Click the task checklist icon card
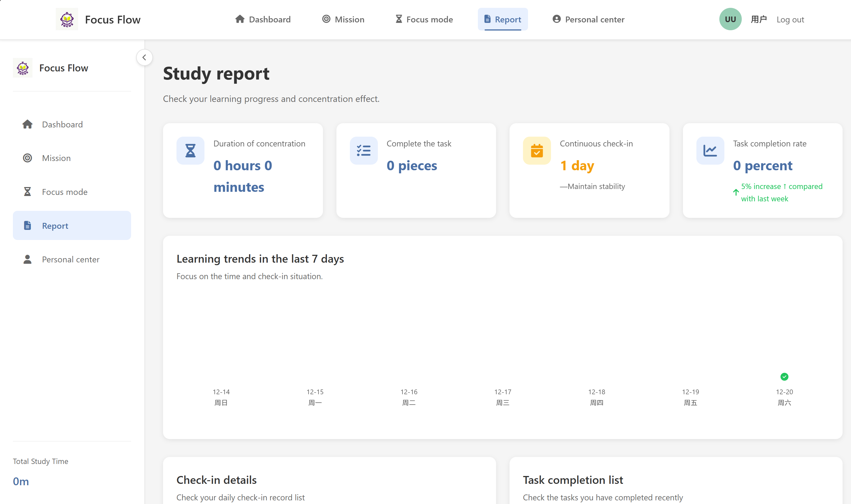Image resolution: width=851 pixels, height=504 pixels. (364, 150)
